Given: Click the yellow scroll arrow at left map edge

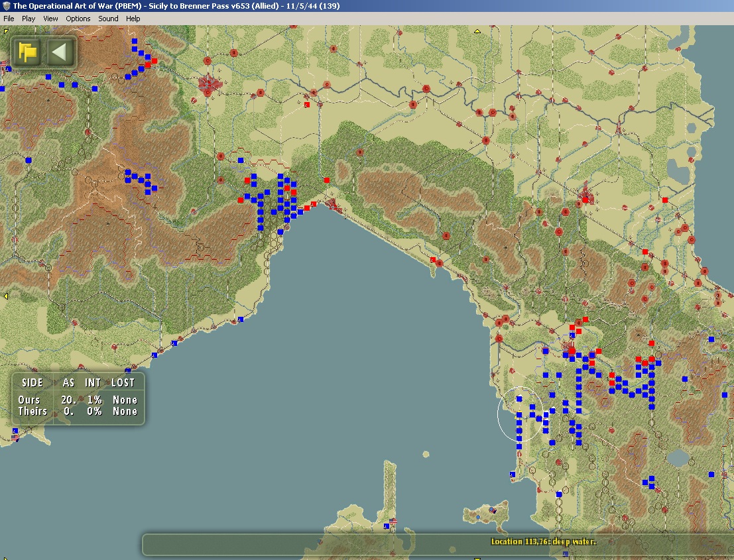Looking at the screenshot, I should click(x=5, y=296).
